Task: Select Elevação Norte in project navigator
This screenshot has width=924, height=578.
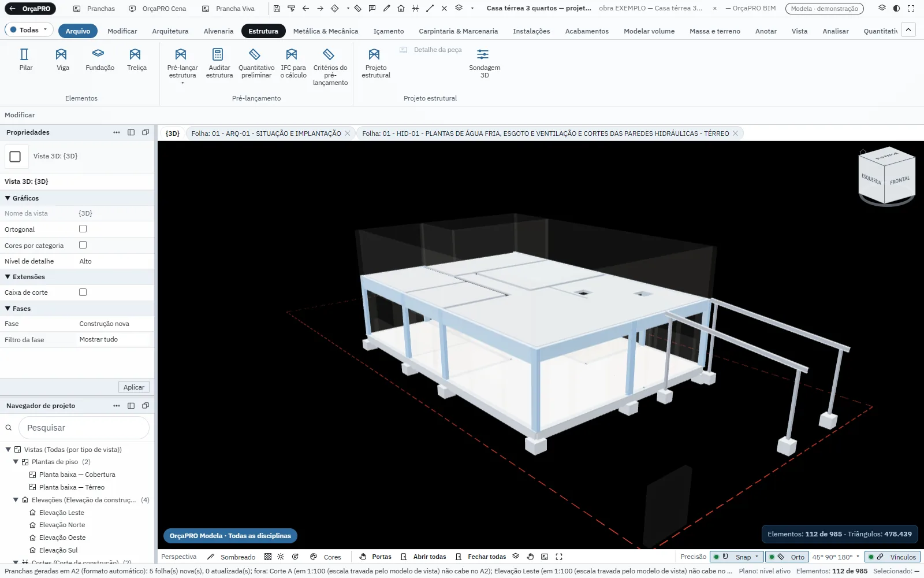Action: tap(62, 525)
